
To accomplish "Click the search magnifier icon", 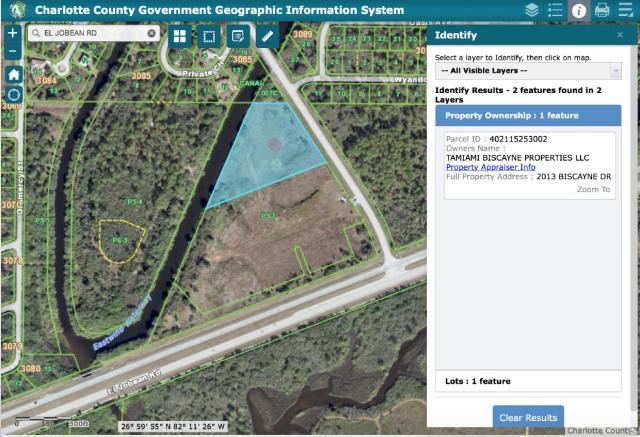I will pyautogui.click(x=36, y=33).
